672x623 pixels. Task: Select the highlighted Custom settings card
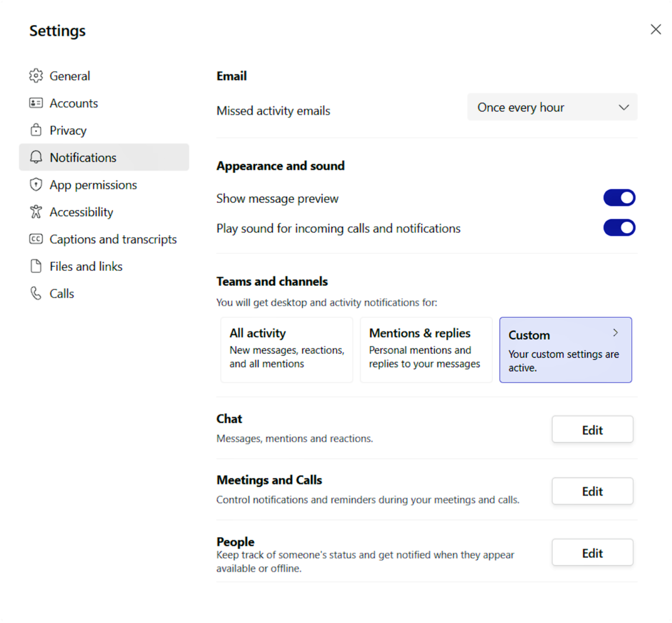click(x=565, y=350)
